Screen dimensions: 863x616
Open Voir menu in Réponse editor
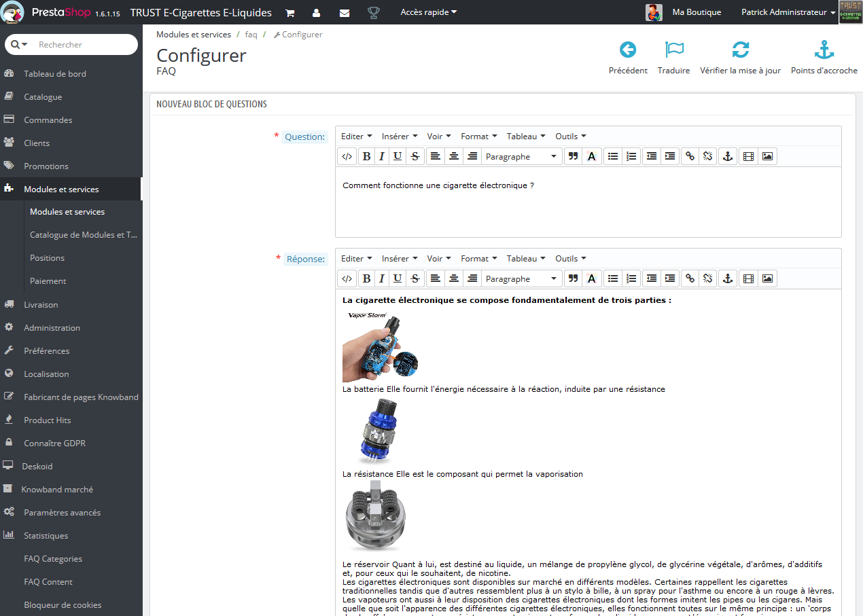pyautogui.click(x=438, y=259)
